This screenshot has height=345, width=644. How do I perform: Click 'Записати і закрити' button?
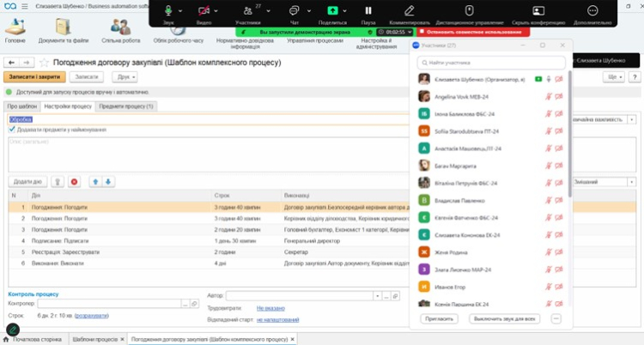coord(28,77)
